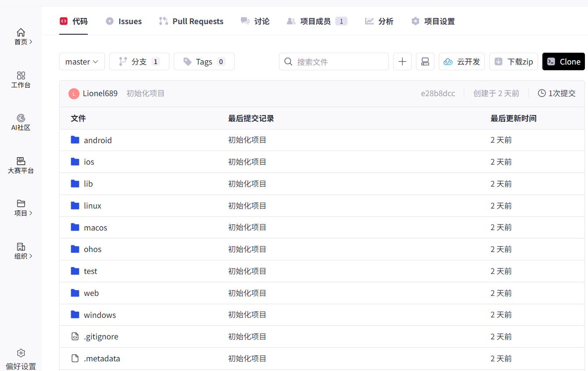Viewport: 588px width, 371px height.
Task: Click the ios folder icon
Action: coord(75,162)
